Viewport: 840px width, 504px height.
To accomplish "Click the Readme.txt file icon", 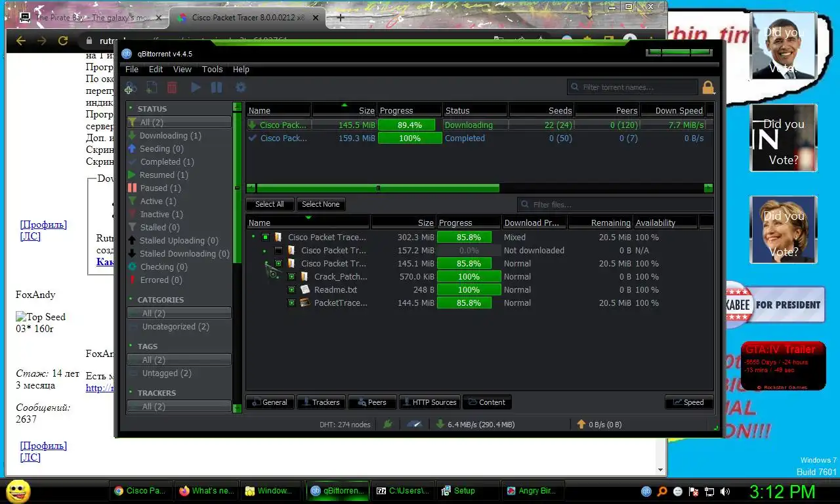I will 305,289.
